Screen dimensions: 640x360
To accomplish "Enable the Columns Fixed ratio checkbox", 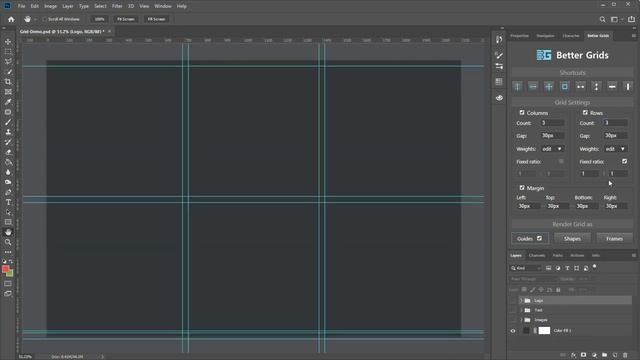I will click(x=561, y=162).
